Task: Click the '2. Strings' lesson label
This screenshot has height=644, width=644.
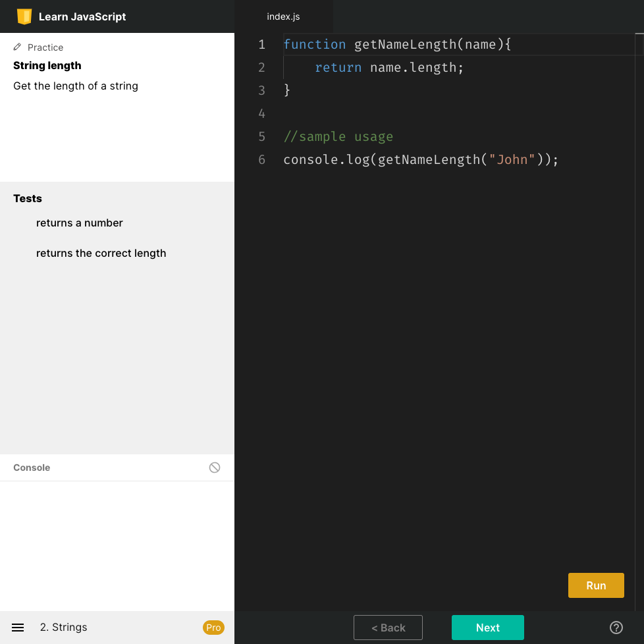Action: (63, 628)
